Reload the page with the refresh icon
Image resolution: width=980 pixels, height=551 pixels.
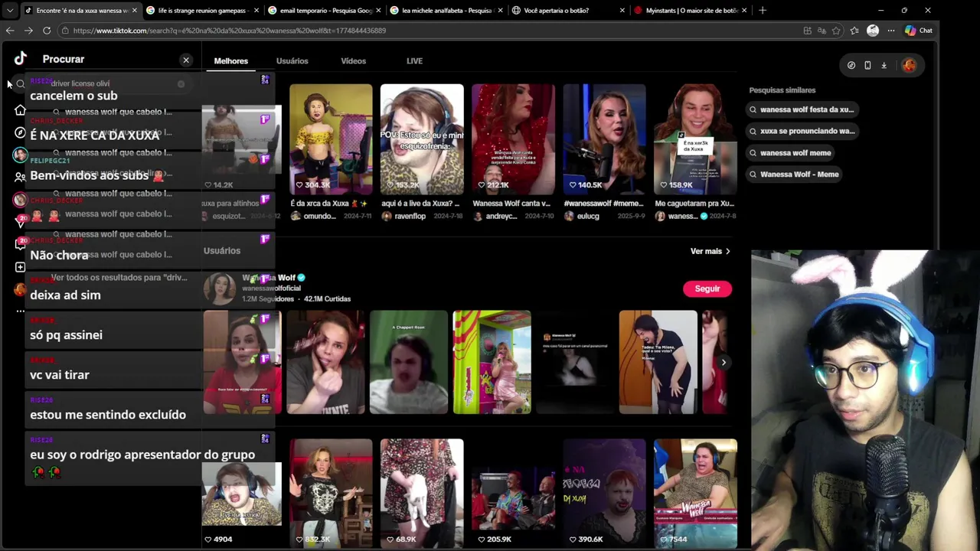tap(47, 31)
